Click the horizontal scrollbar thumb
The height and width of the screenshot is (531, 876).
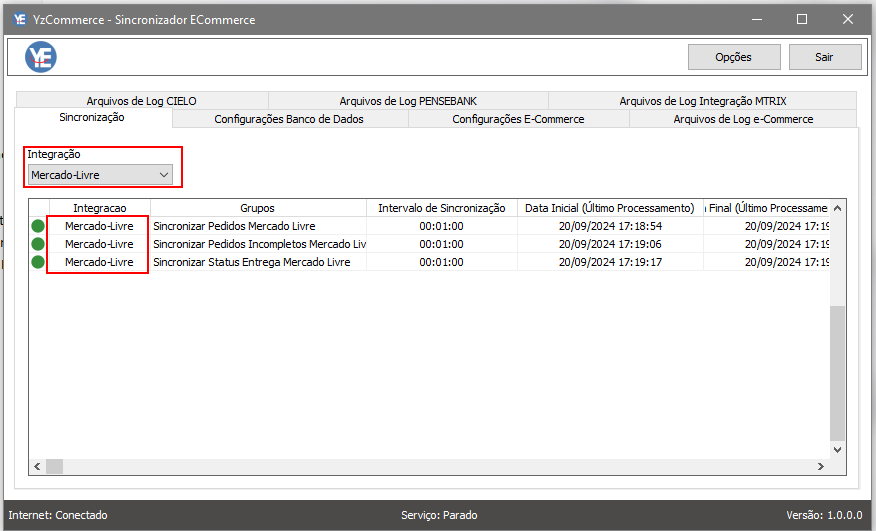tap(54, 466)
